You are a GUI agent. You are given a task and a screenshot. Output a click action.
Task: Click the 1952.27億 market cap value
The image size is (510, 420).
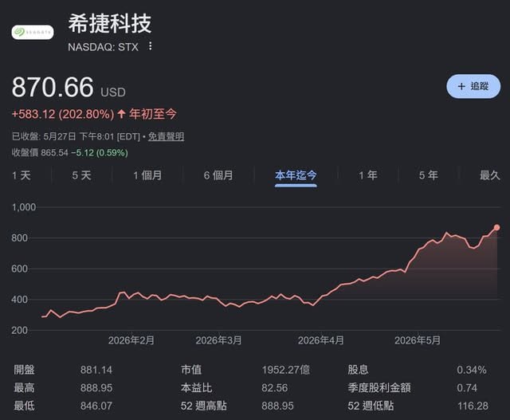pos(286,370)
